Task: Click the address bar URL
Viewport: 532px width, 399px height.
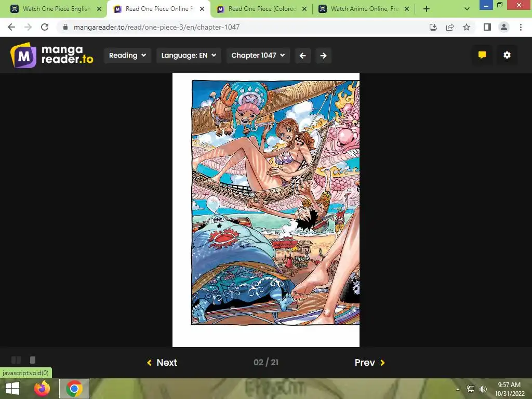Action: (x=157, y=27)
